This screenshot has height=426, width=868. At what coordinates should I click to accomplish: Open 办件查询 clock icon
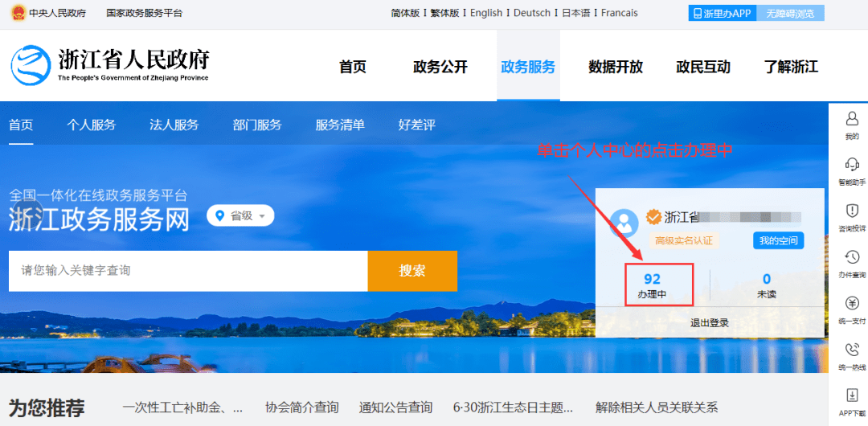[x=852, y=256]
